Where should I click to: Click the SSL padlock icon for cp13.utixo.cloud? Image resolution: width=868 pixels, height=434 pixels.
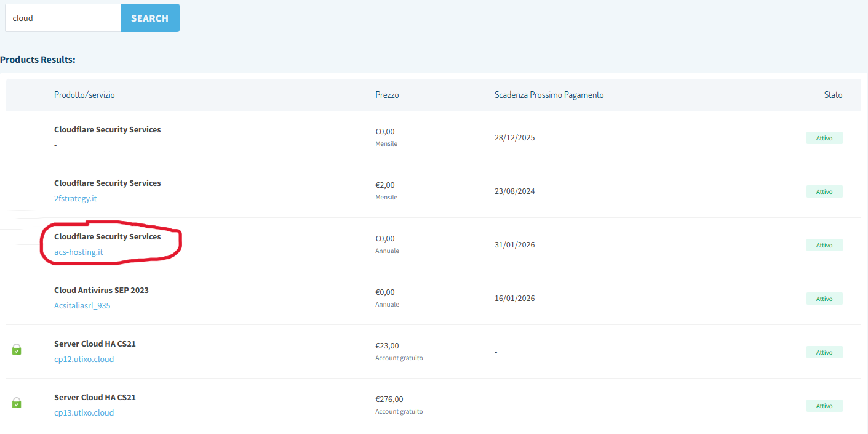pyautogui.click(x=16, y=403)
